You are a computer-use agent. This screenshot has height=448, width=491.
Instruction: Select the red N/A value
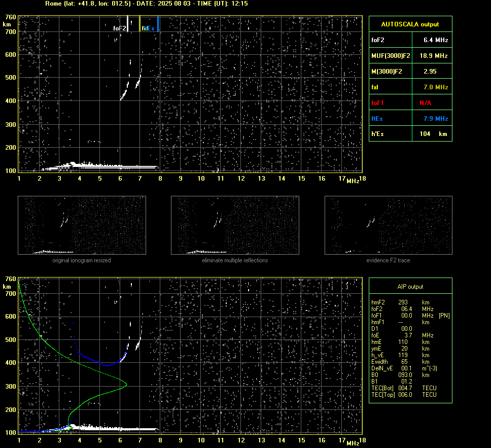pyautogui.click(x=425, y=103)
